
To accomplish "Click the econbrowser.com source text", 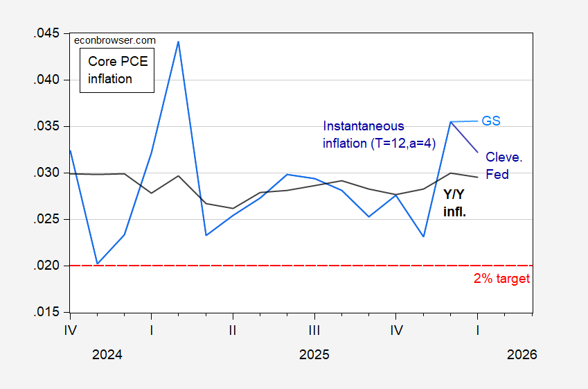I will 115,40.
